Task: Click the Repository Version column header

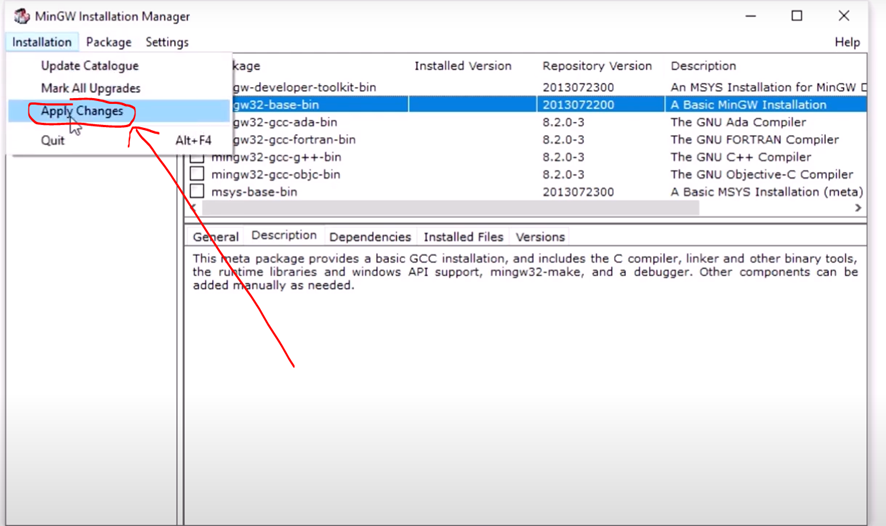Action: tap(596, 66)
